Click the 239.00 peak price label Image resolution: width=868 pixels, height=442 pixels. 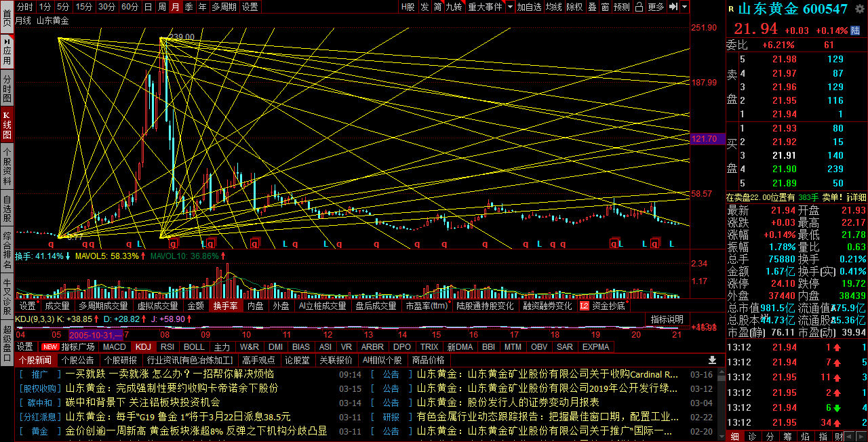click(181, 37)
